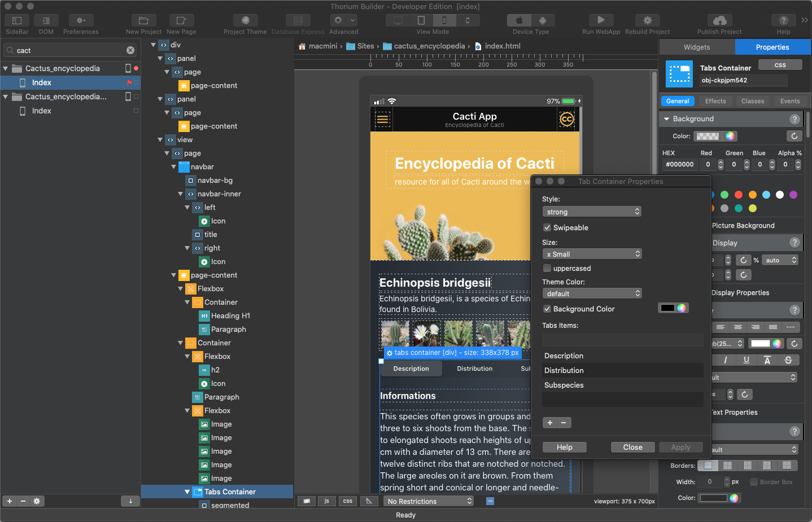Select the Effects properties tab
Viewport: 812px width, 522px height.
tap(715, 101)
